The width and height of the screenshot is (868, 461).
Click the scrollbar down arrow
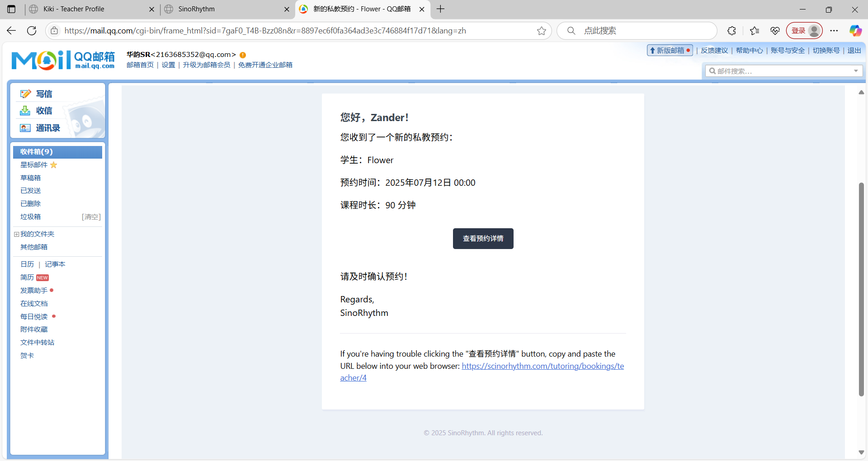pyautogui.click(x=861, y=452)
